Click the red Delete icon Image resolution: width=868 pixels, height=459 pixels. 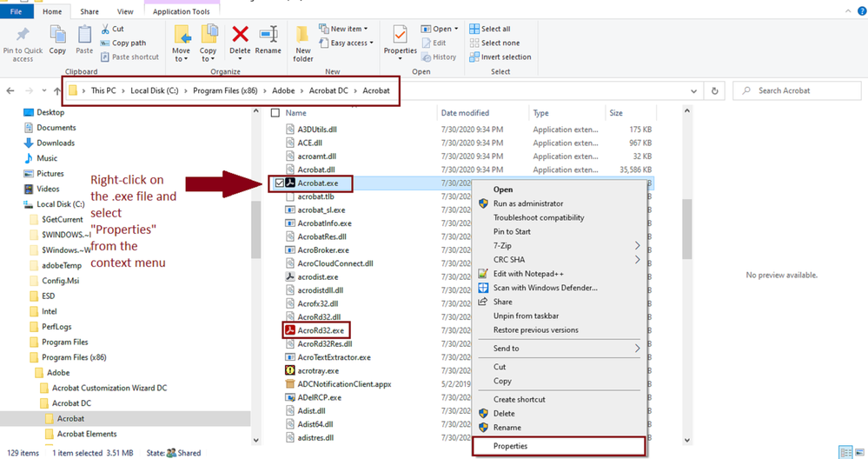pyautogui.click(x=241, y=34)
